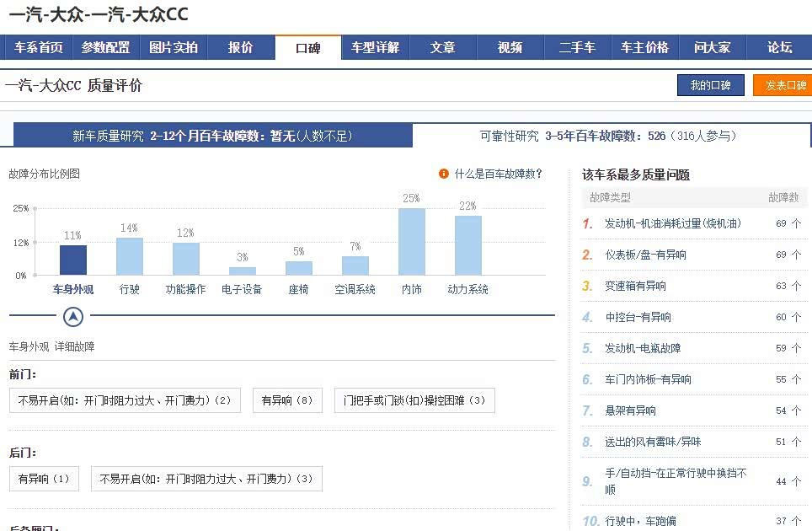Open the 口碑 tab
The width and height of the screenshot is (812, 531).
(308, 48)
